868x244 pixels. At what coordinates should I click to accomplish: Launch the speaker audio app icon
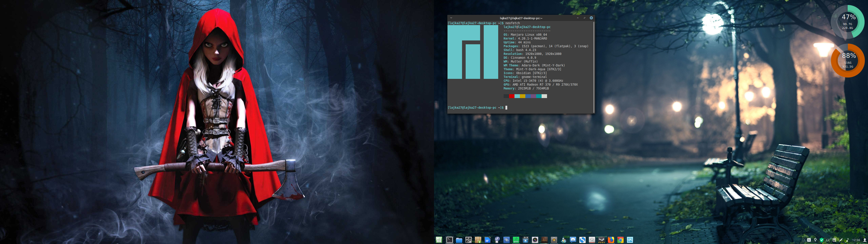coord(554,240)
